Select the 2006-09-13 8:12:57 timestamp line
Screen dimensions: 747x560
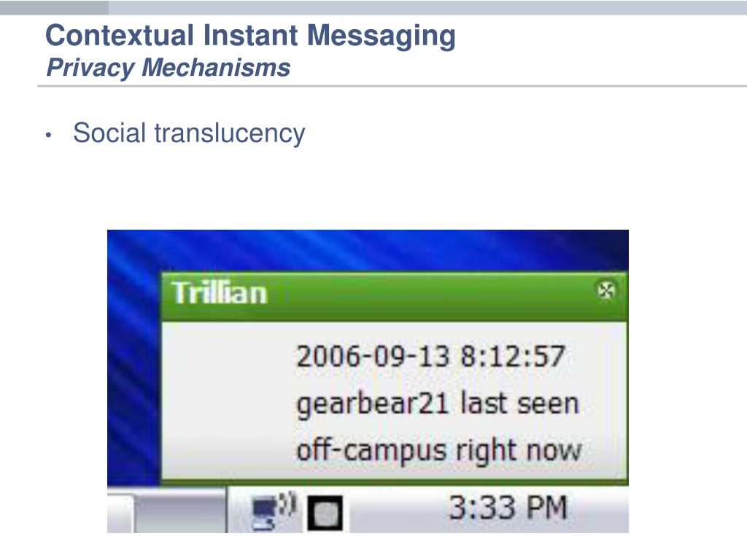tap(430, 356)
